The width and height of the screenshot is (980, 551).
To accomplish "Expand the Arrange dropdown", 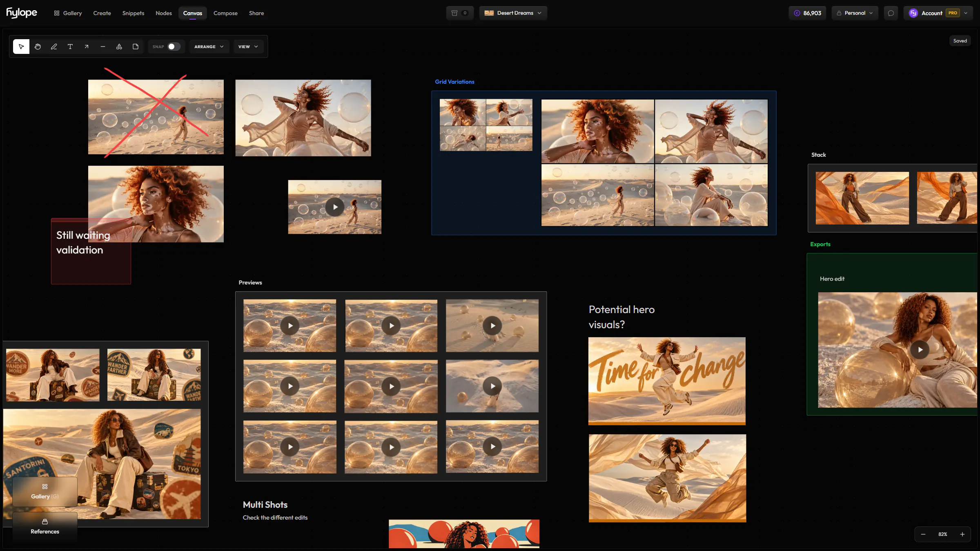I will click(209, 47).
